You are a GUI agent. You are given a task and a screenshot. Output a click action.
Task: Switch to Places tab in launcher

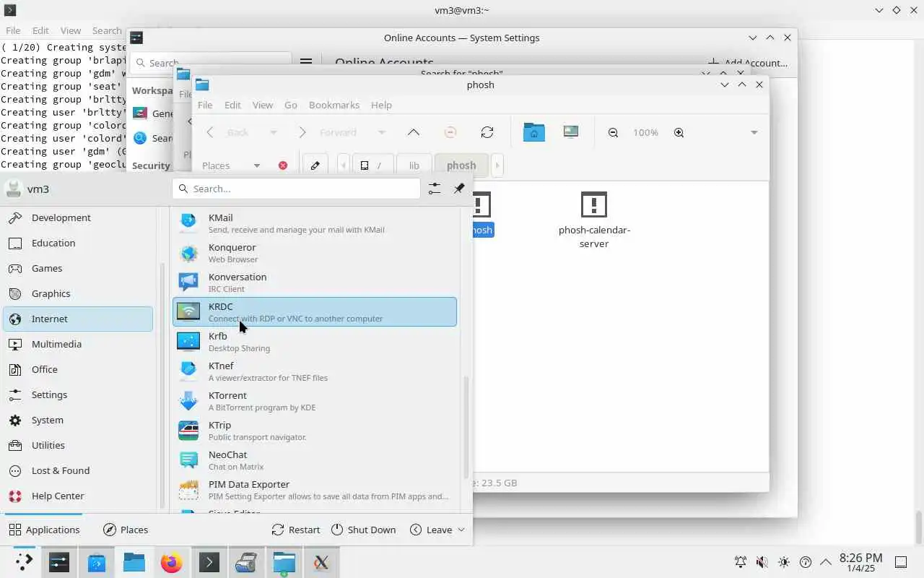coord(126,530)
